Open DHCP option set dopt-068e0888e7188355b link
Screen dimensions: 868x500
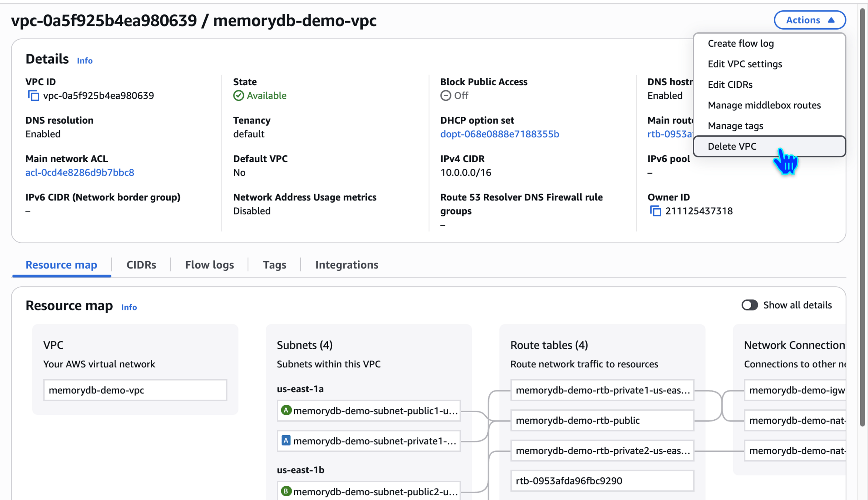coord(499,134)
